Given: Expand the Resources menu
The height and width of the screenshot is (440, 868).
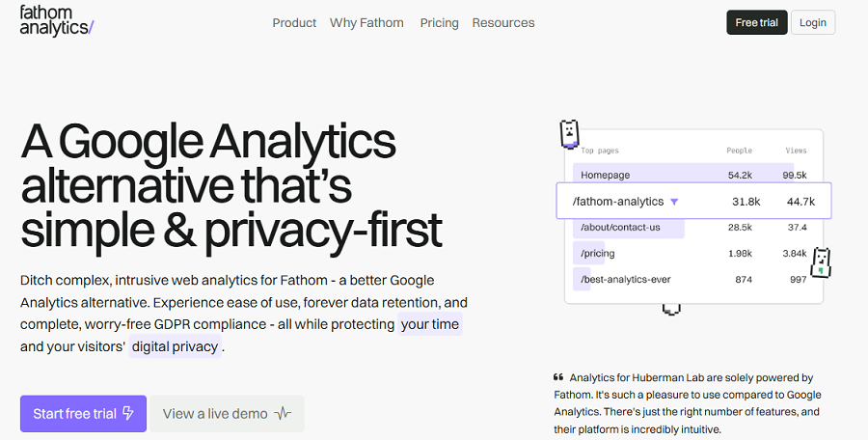Looking at the screenshot, I should point(503,23).
